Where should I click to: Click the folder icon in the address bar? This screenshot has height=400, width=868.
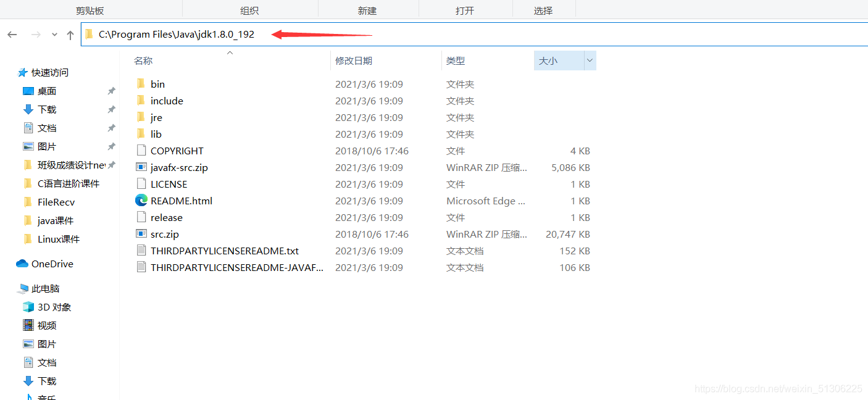pos(89,35)
